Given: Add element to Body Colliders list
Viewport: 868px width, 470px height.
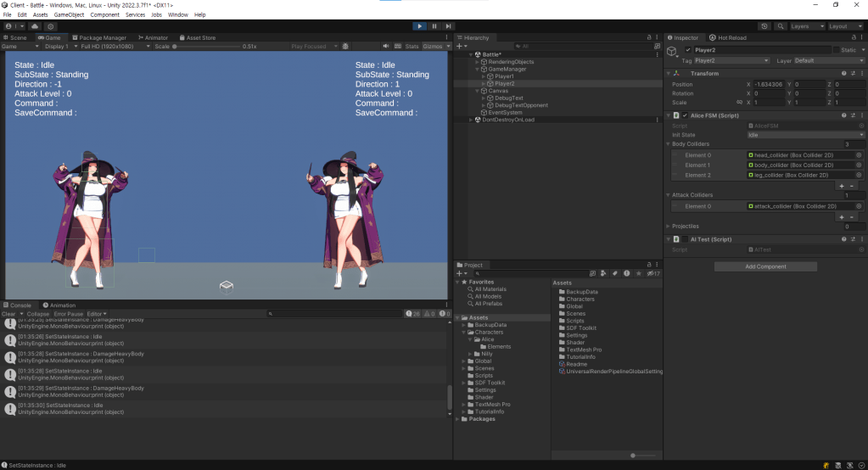Looking at the screenshot, I should pos(841,185).
